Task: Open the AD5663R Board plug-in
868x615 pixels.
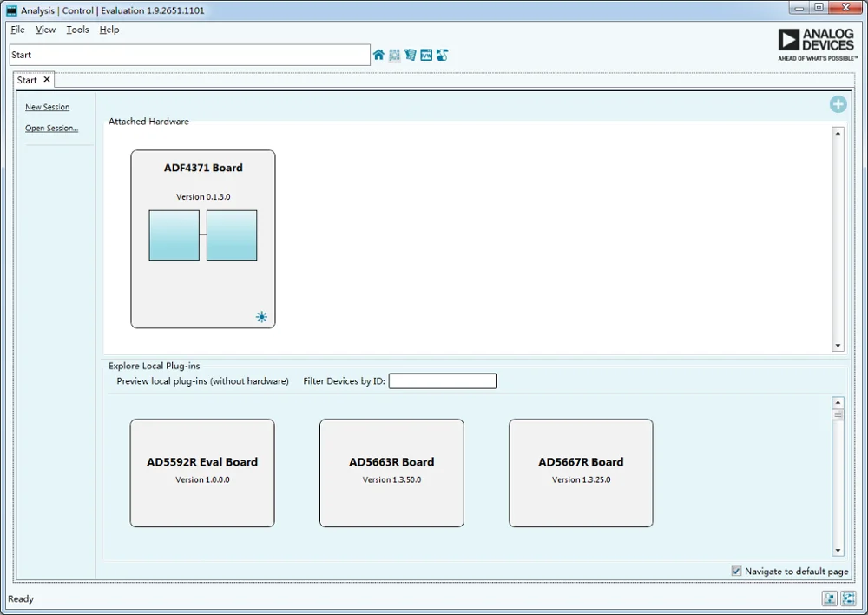Action: click(392, 473)
